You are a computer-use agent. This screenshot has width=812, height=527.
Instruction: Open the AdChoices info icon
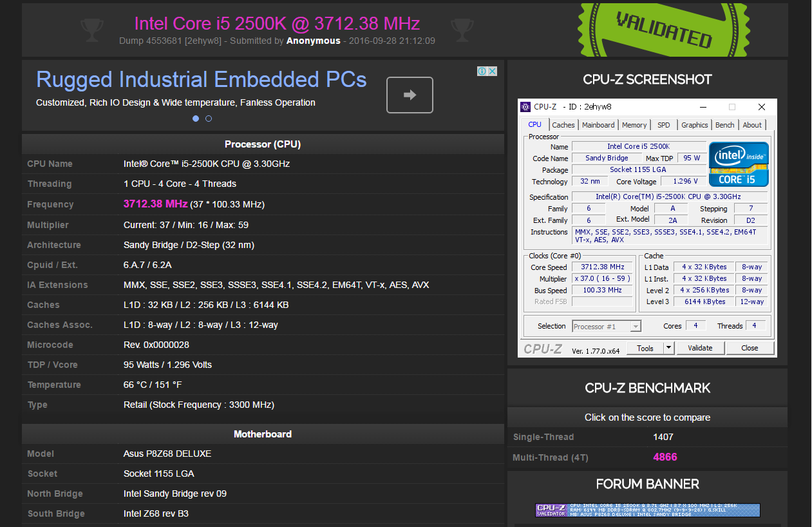click(x=482, y=71)
